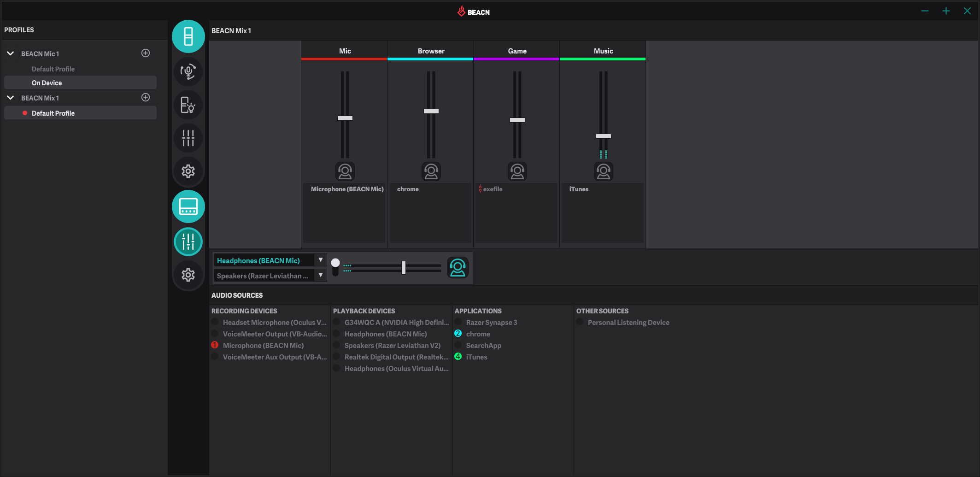Click Microphone (BEACN Mic) in Mic channel

tap(347, 189)
